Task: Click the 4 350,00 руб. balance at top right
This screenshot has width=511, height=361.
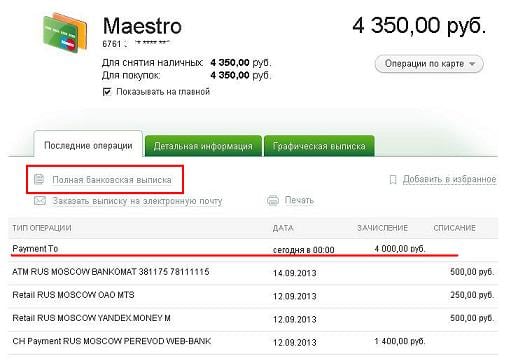Action: point(419,25)
